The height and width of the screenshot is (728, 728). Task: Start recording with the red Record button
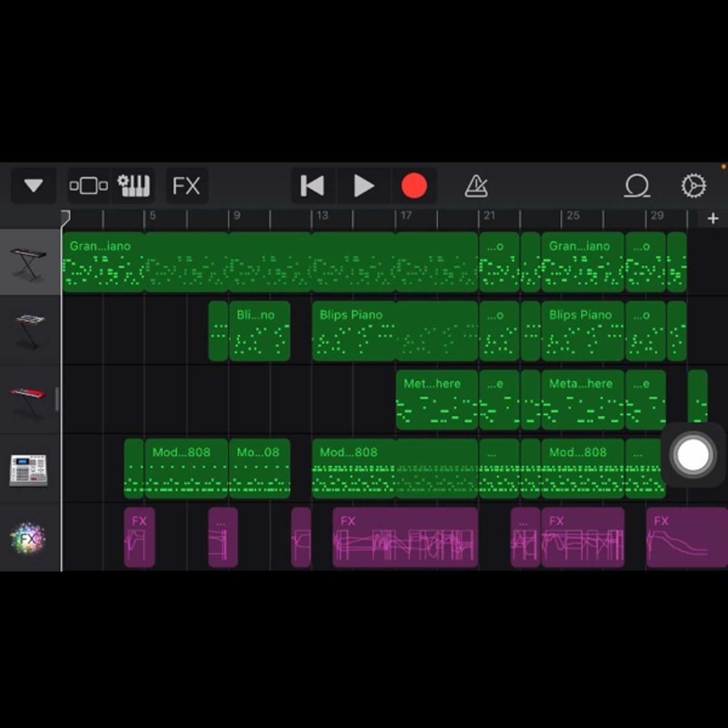(414, 186)
